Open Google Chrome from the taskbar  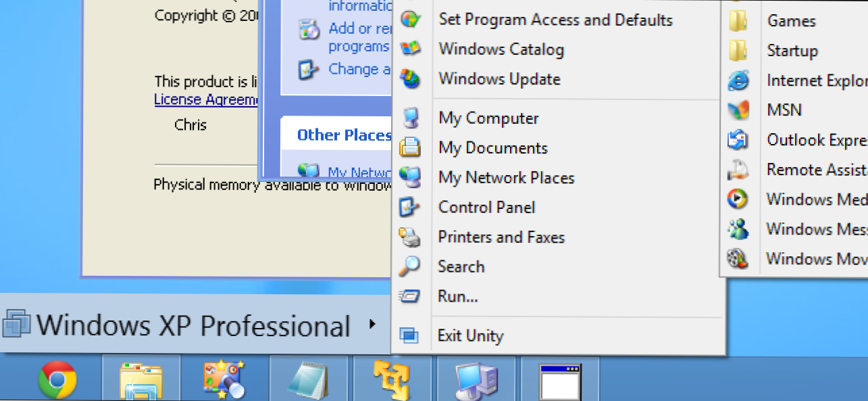coord(57,381)
